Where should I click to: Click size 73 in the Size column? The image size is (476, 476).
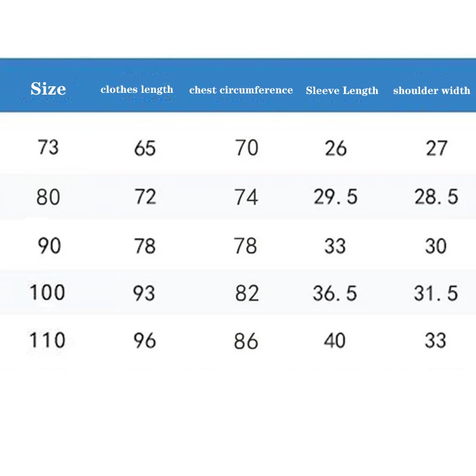(48, 147)
